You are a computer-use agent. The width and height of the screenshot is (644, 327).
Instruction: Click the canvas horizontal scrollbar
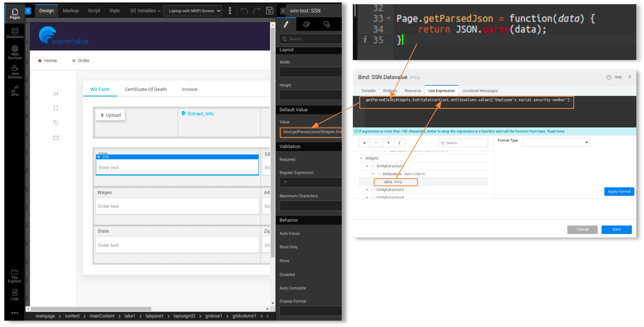point(91,309)
